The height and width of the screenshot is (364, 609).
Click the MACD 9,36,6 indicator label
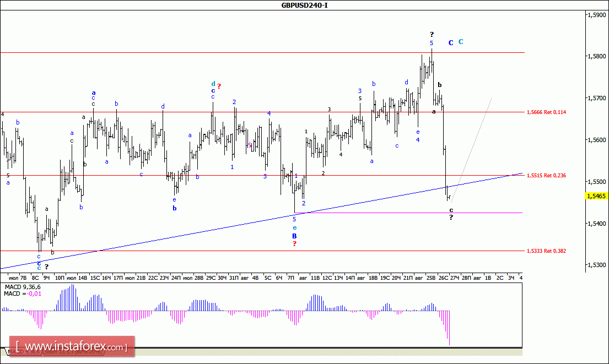(x=22, y=287)
